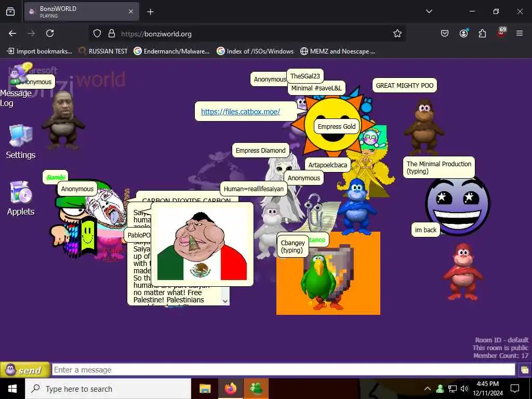Click the Minimal #saveL&L name tag

316,88
